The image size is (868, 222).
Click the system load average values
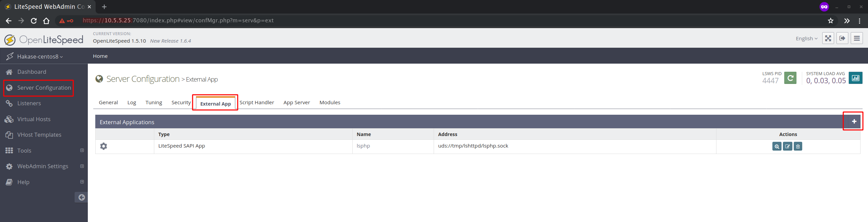pyautogui.click(x=826, y=81)
